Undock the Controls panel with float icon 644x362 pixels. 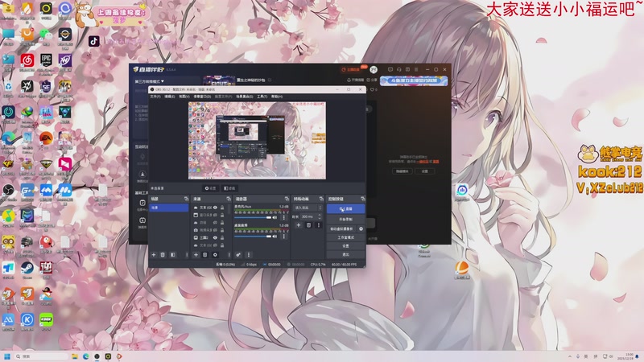[x=362, y=199]
